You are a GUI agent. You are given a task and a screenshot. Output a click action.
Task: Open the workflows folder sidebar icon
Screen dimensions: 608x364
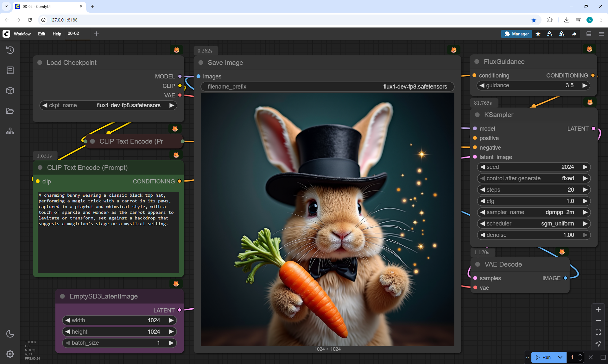pos(10,111)
